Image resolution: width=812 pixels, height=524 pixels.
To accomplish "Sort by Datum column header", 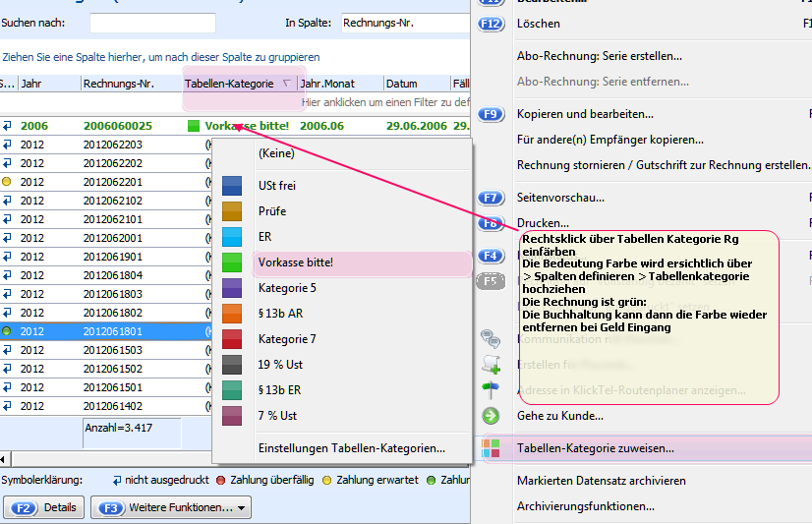I will (x=417, y=84).
